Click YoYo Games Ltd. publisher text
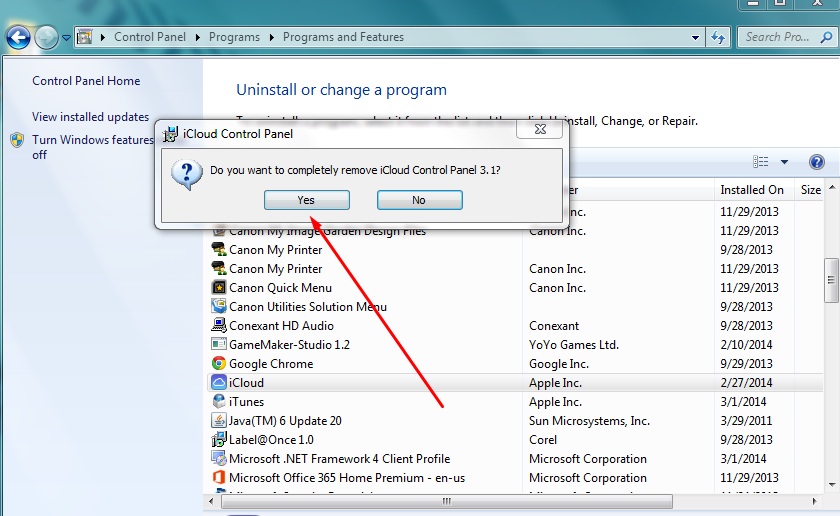 click(574, 345)
